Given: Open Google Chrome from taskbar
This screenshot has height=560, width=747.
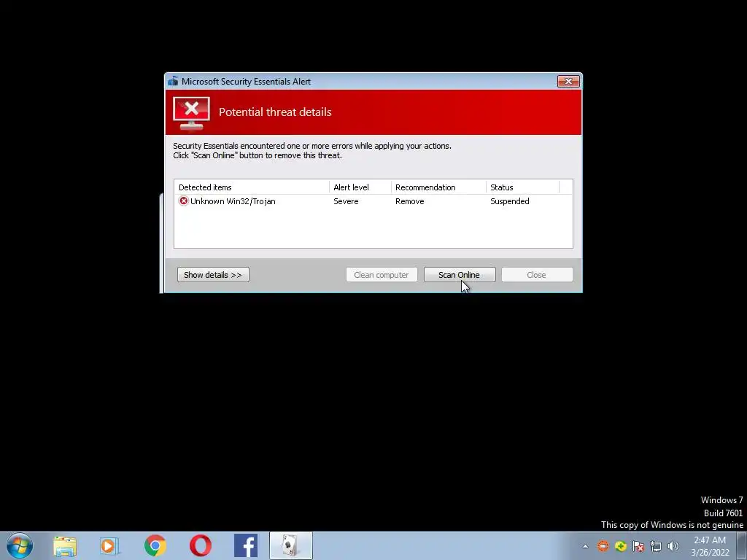Looking at the screenshot, I should coord(155,545).
